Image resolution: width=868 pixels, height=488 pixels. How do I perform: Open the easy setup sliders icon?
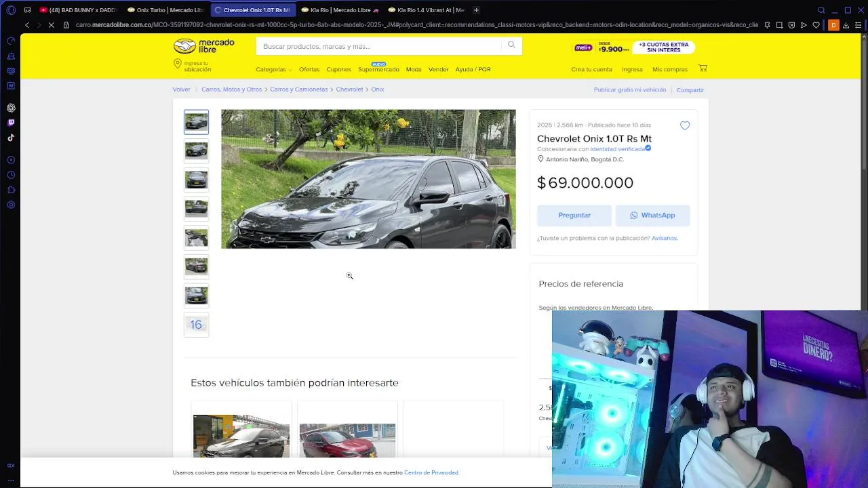tap(858, 25)
